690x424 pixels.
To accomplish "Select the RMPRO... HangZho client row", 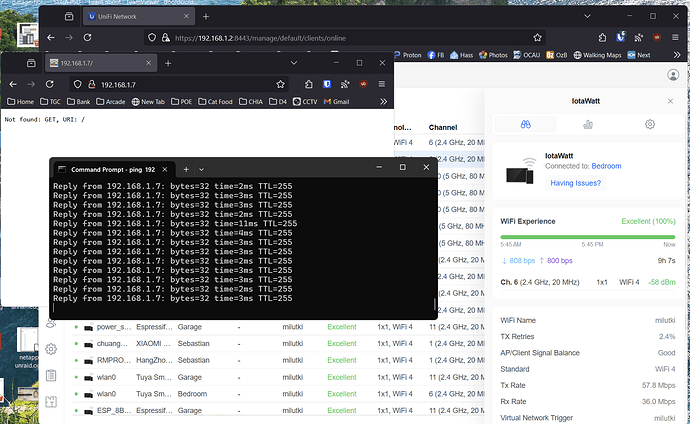I will coord(278,360).
